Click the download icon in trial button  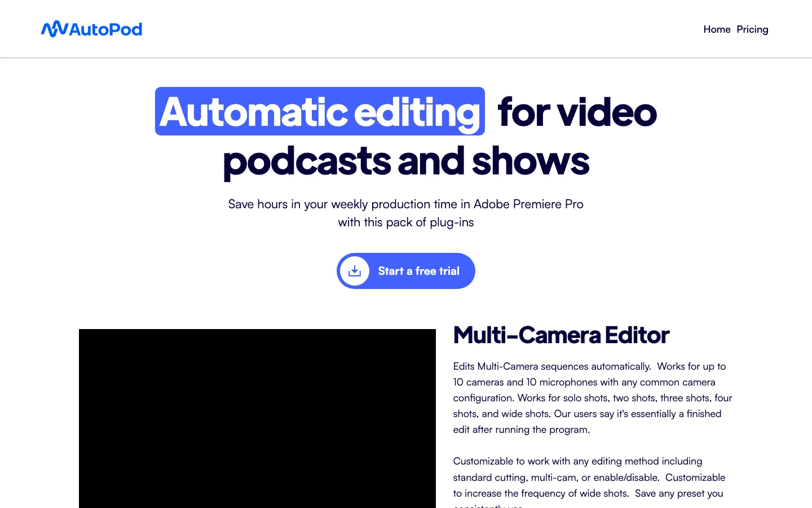pos(355,271)
